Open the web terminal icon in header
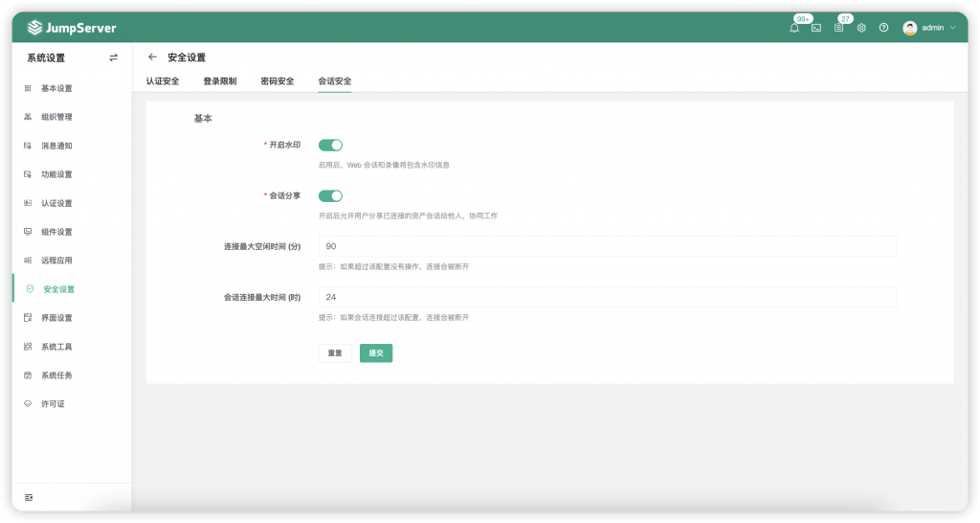Viewport: 980px width, 523px height. [x=816, y=28]
